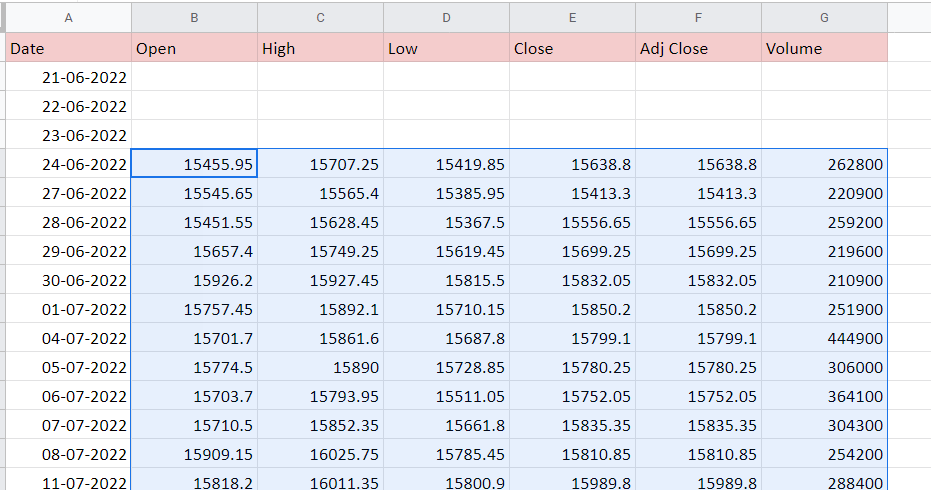Select date cell 23-06-2022

point(68,135)
